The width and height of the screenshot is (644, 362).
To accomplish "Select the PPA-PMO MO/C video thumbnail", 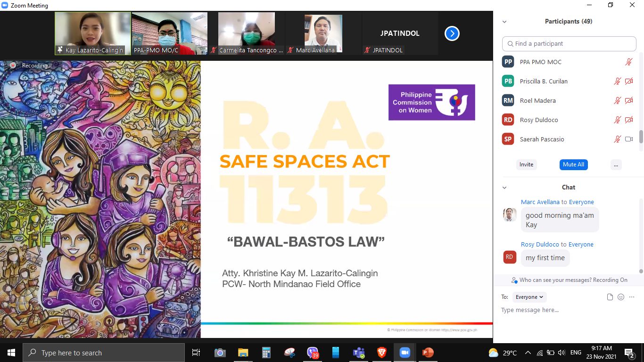I will [x=170, y=33].
